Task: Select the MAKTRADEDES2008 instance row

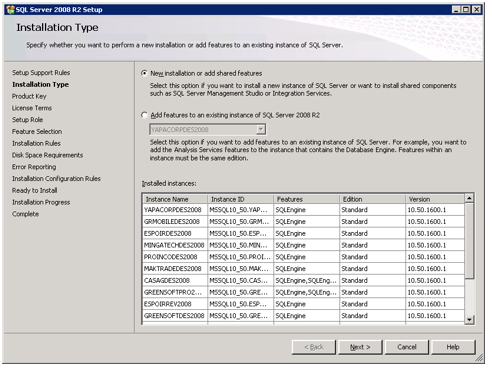Action: click(303, 269)
